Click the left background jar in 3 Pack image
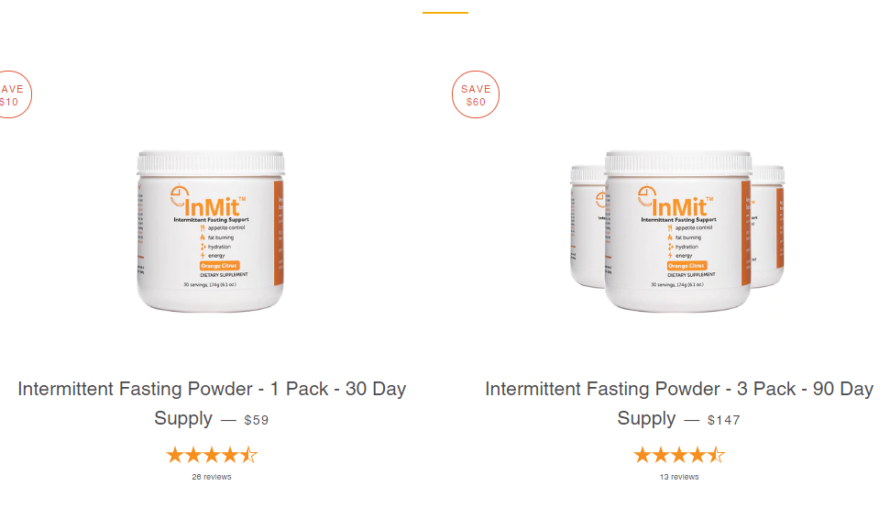 (x=587, y=227)
